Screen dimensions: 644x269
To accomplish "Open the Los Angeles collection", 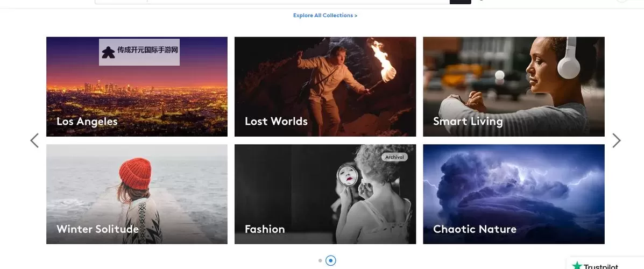I will (137, 87).
